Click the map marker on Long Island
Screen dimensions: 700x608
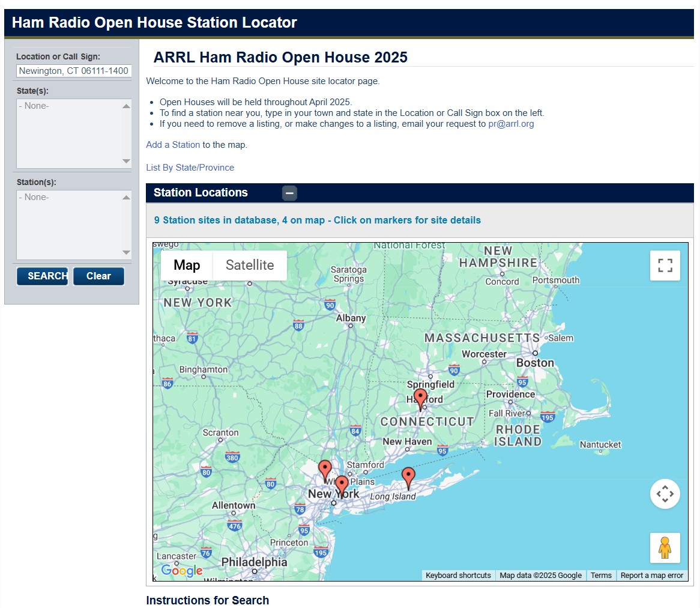408,477
